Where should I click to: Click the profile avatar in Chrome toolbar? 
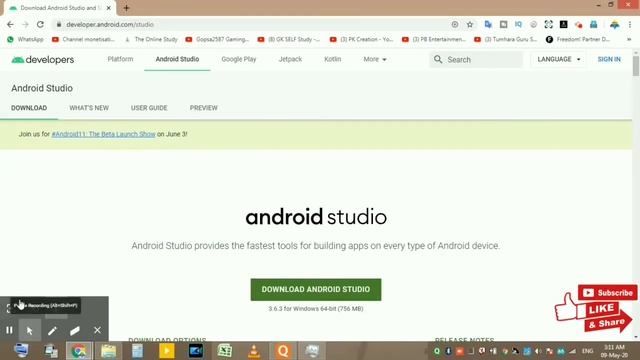614,24
